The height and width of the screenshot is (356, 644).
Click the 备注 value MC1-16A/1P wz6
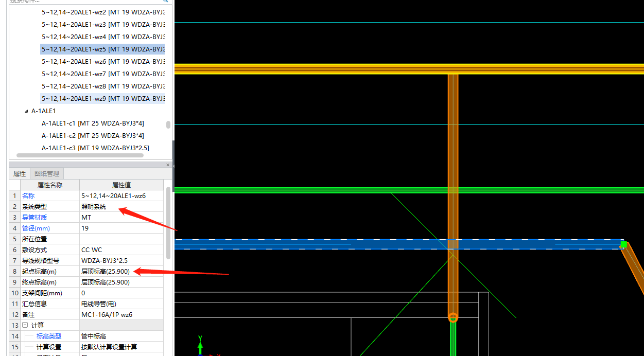(121, 314)
